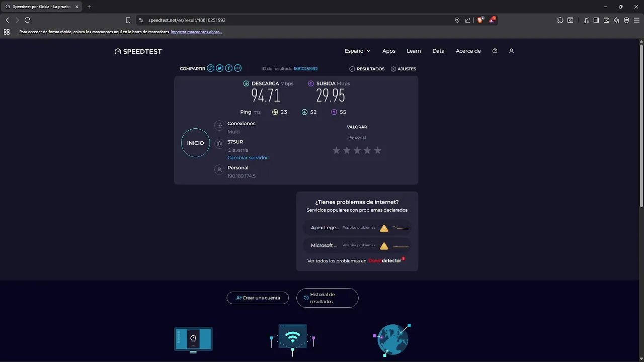Click the help question mark icon
Screen dimensions: 644x362
click(x=495, y=51)
